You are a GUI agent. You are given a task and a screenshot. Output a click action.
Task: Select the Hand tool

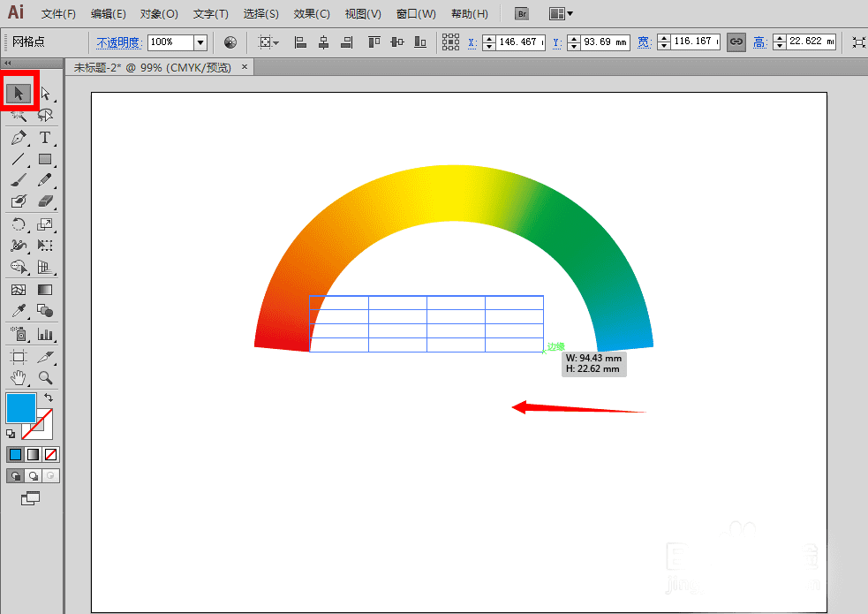pos(19,378)
